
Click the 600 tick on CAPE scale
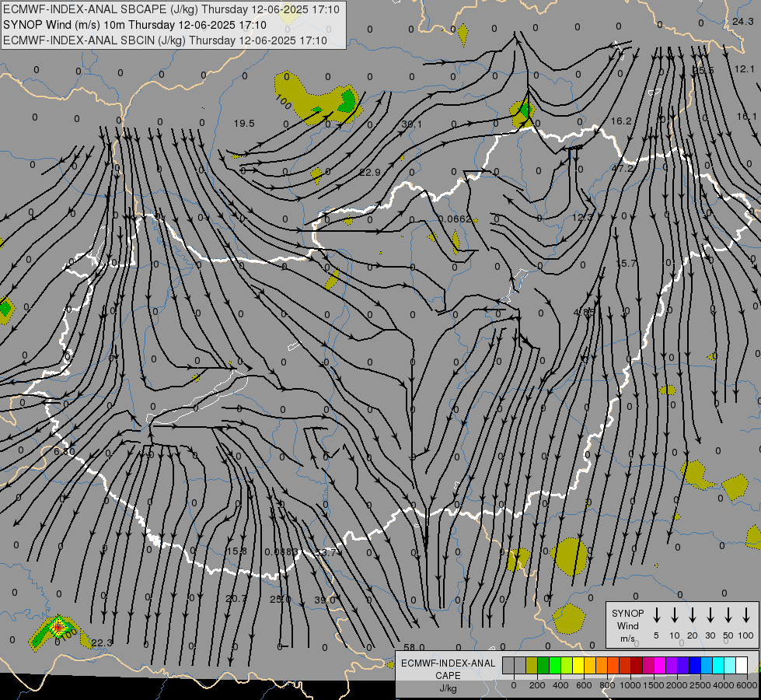pos(584,685)
